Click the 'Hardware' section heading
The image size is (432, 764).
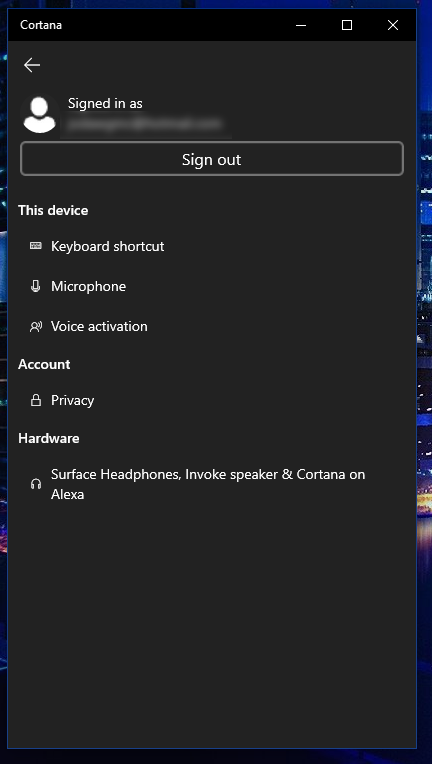pyautogui.click(x=49, y=439)
